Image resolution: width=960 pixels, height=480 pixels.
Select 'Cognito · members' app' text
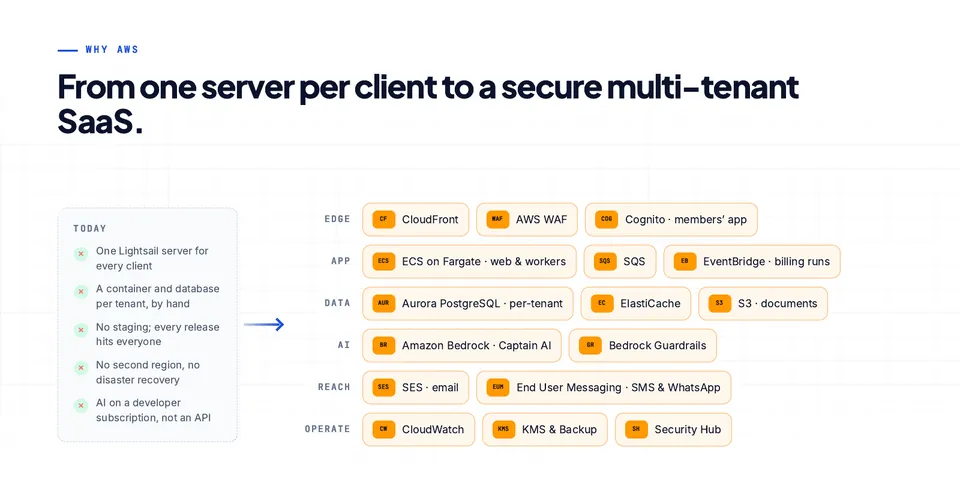(686, 219)
